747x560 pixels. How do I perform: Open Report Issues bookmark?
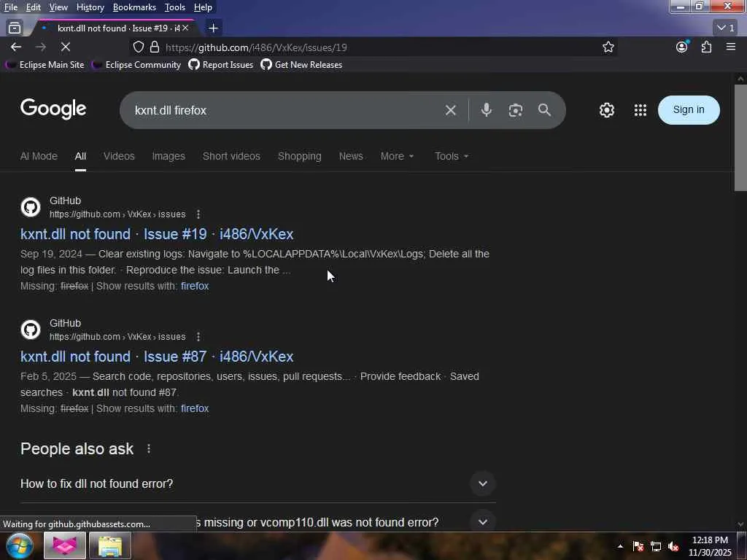[x=220, y=65]
